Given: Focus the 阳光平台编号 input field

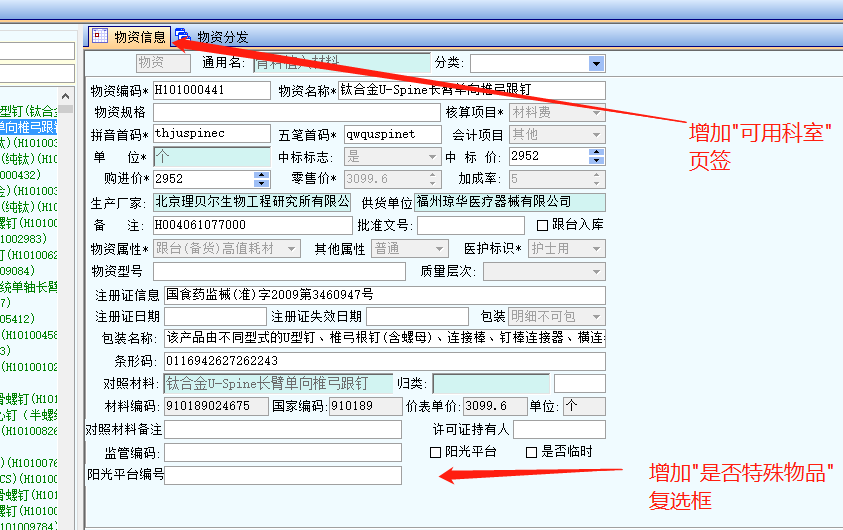Looking at the screenshot, I should point(283,475).
